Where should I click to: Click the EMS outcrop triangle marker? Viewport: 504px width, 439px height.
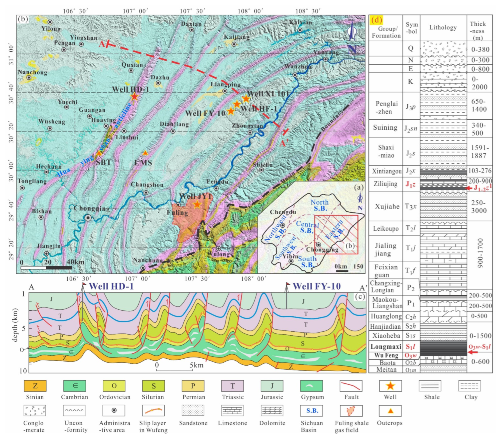point(145,153)
